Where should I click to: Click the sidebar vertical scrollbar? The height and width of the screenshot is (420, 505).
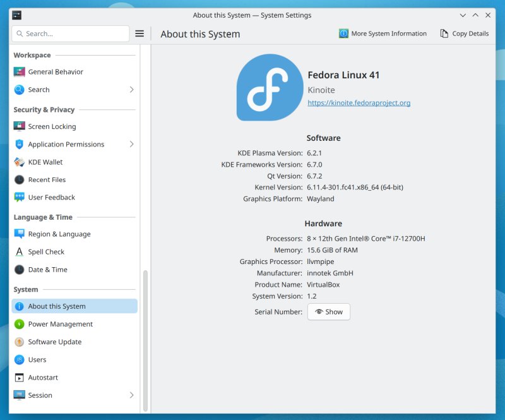[145, 340]
